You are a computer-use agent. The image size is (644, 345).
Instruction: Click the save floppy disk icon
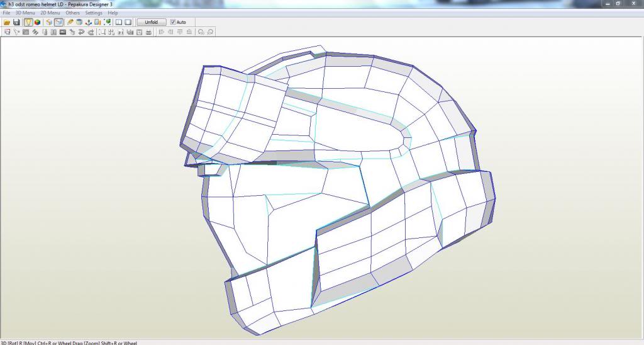[16, 22]
